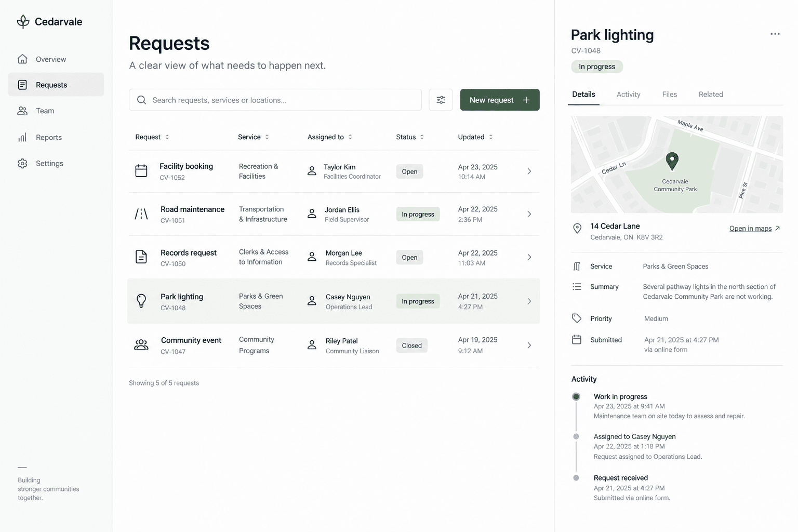Sort by Request column header
The image size is (798, 532).
152,137
